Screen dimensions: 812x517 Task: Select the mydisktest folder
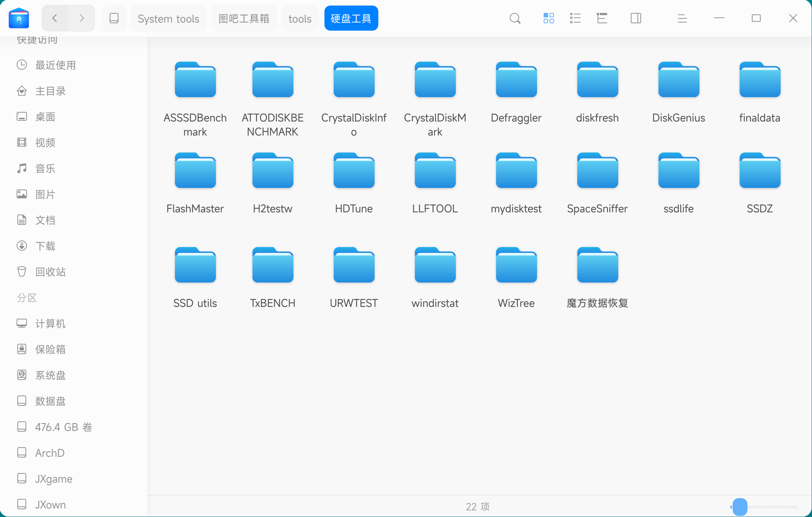[x=516, y=183]
